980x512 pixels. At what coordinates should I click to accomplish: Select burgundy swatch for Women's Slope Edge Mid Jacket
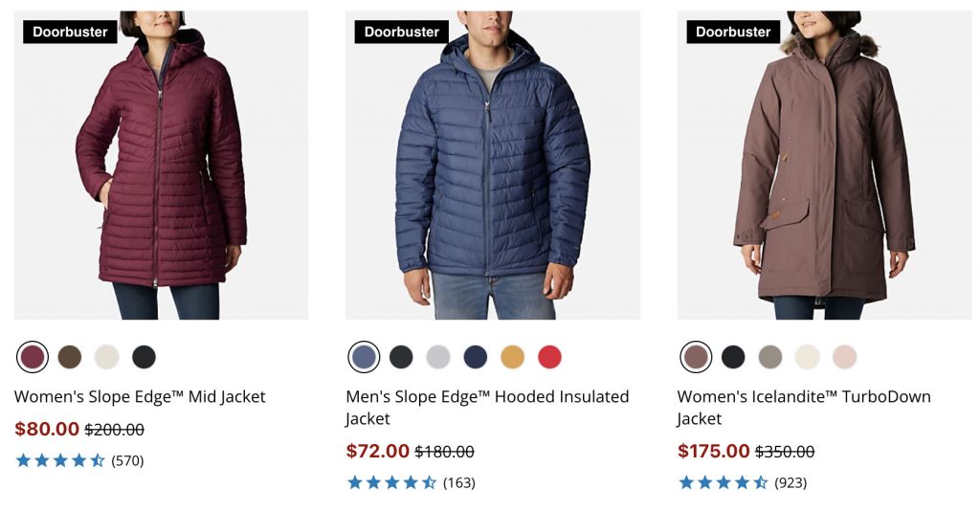[x=33, y=357]
